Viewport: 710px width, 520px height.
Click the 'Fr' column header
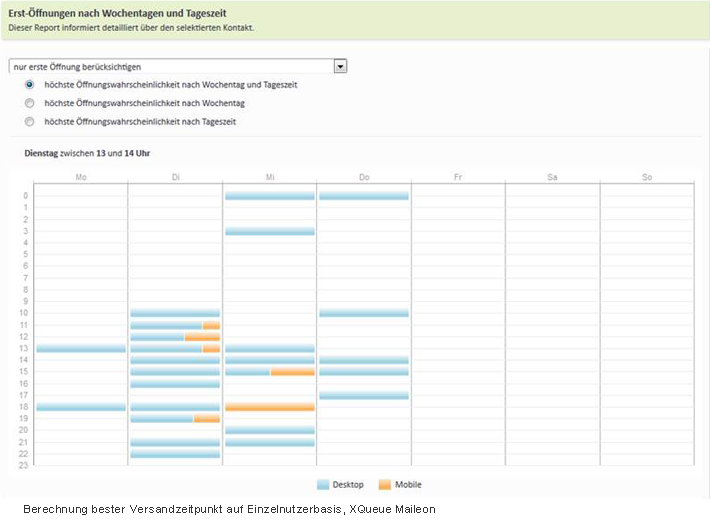(458, 177)
